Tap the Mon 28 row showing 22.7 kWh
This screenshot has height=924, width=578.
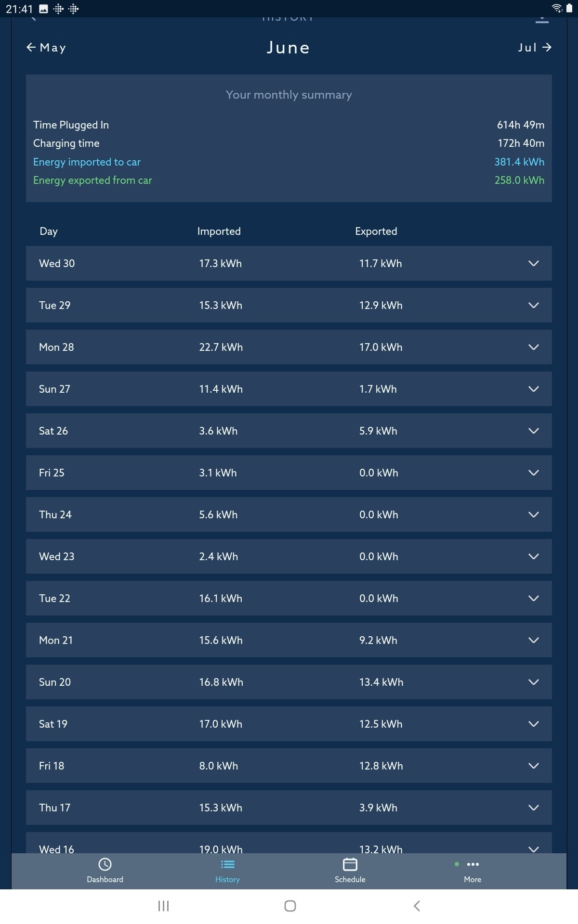pos(289,347)
